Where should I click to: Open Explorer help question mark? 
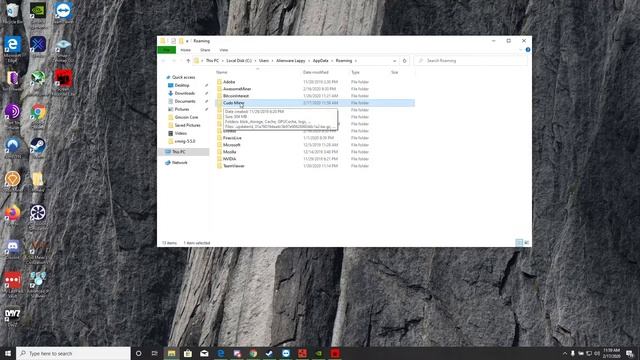(x=528, y=50)
